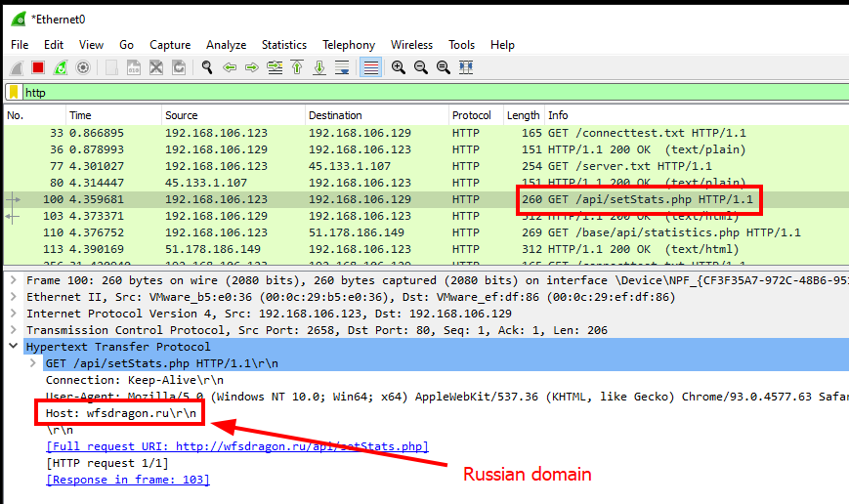Screen dimensions: 849x504
Task: Open the Edit menu
Action: click(x=54, y=45)
